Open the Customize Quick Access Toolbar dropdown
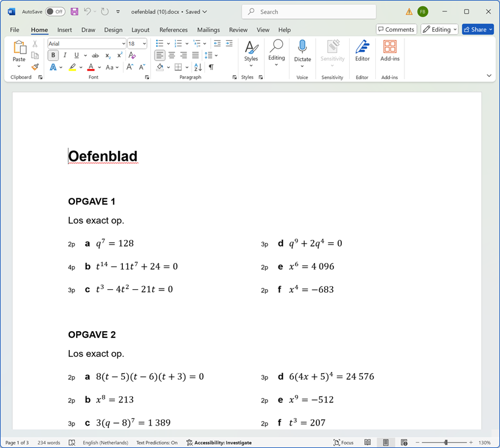 click(118, 12)
